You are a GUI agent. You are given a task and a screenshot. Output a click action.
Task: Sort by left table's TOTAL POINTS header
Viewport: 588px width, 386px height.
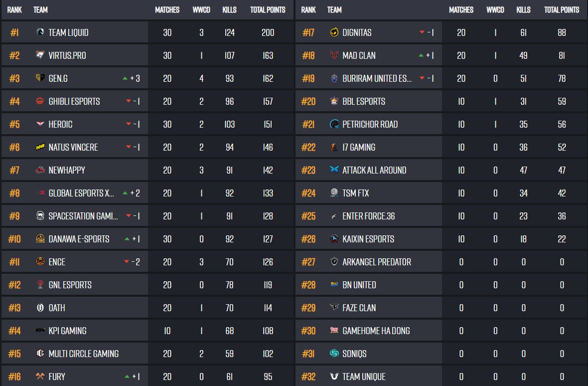(268, 10)
